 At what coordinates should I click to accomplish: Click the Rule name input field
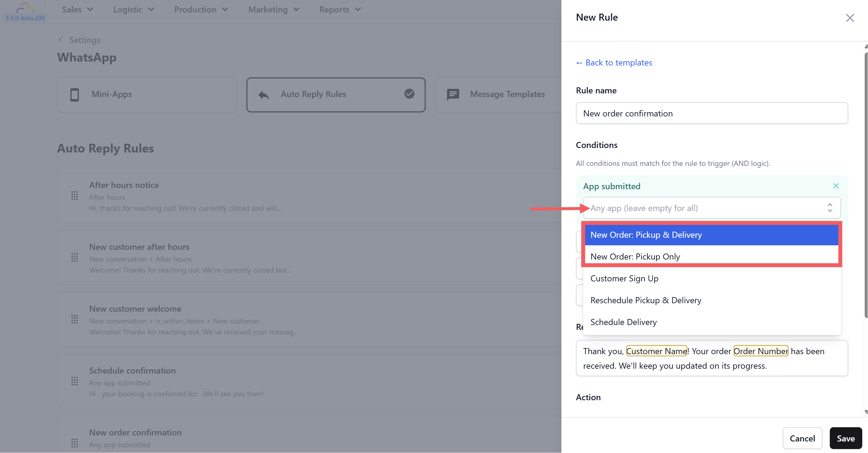click(712, 113)
